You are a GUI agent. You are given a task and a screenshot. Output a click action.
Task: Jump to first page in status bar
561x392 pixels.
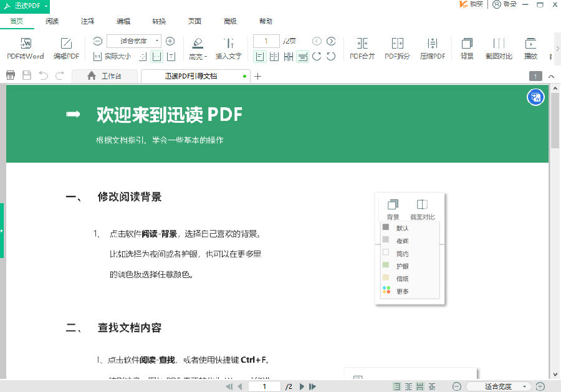click(229, 386)
